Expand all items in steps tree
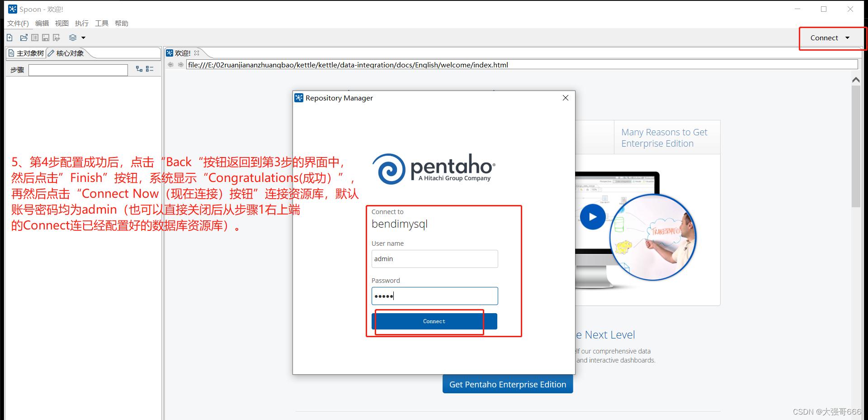This screenshot has height=420, width=868. click(139, 69)
